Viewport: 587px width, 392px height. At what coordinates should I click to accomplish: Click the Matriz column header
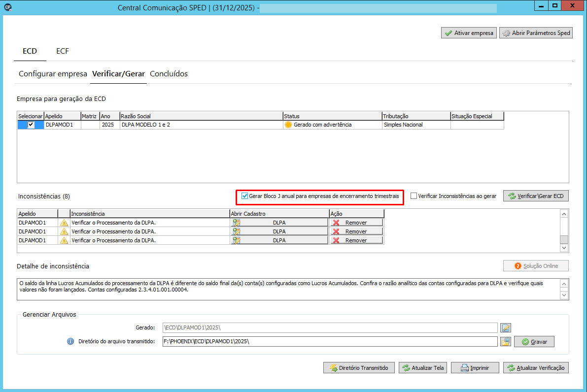(90, 116)
